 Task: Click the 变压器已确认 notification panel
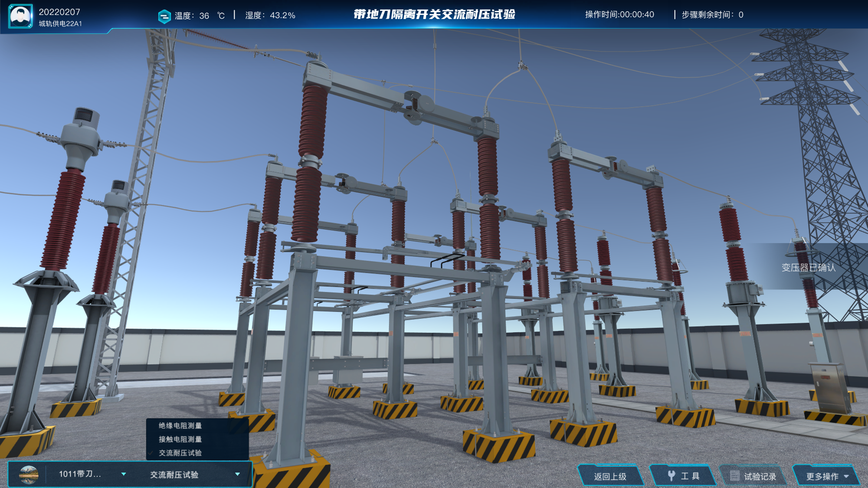point(809,267)
